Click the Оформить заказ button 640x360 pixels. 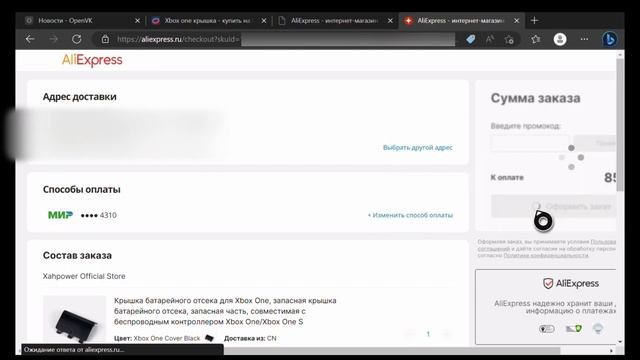553,206
